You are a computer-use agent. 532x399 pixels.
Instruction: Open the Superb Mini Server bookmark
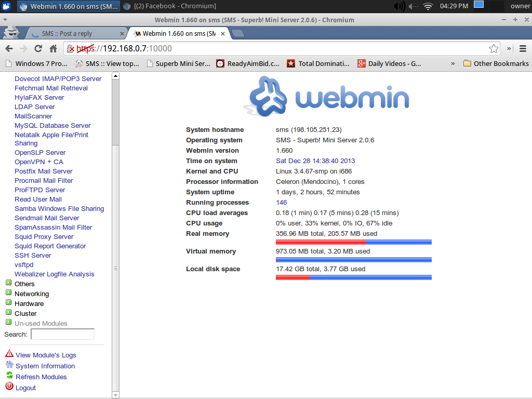(x=178, y=63)
